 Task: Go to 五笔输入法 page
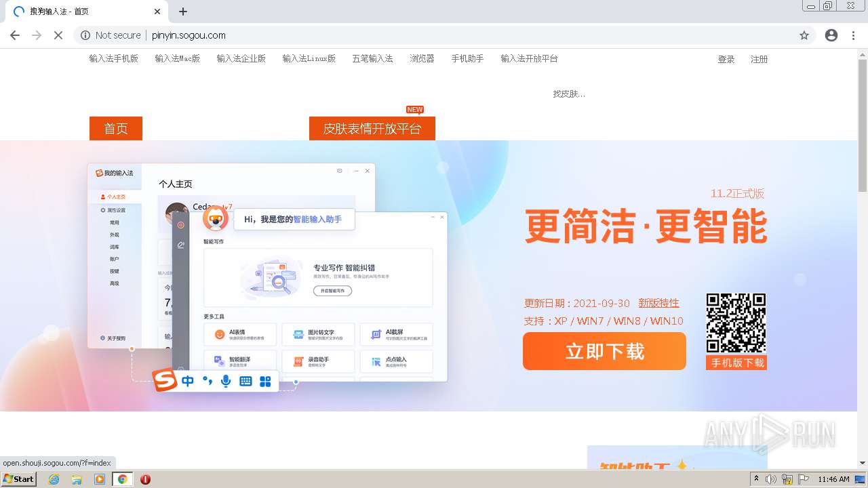point(372,59)
